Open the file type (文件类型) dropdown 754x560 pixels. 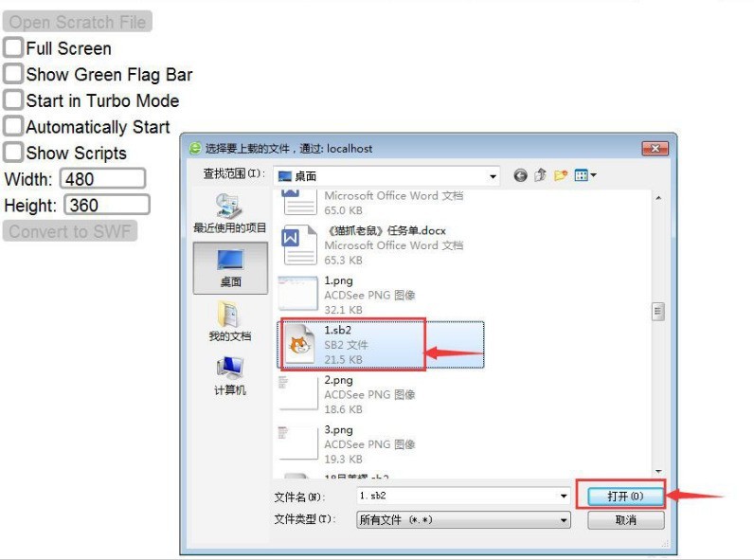tap(463, 520)
